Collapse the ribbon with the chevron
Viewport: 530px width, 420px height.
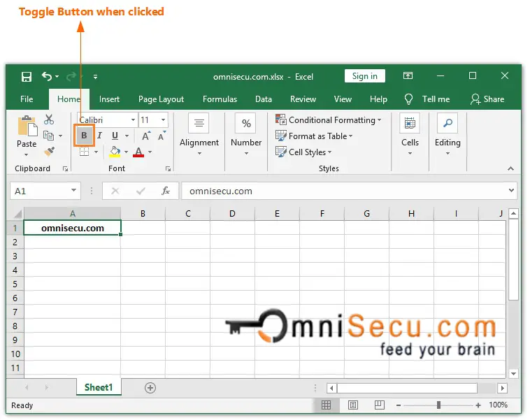pyautogui.click(x=510, y=168)
